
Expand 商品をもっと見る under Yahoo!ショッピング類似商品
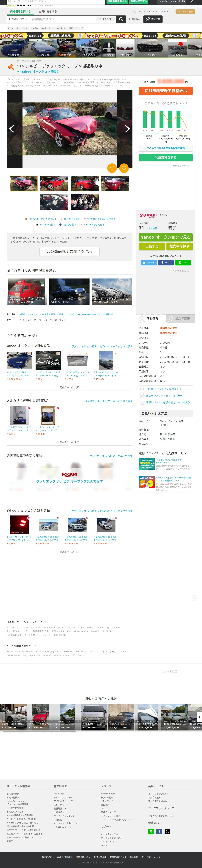70,552
